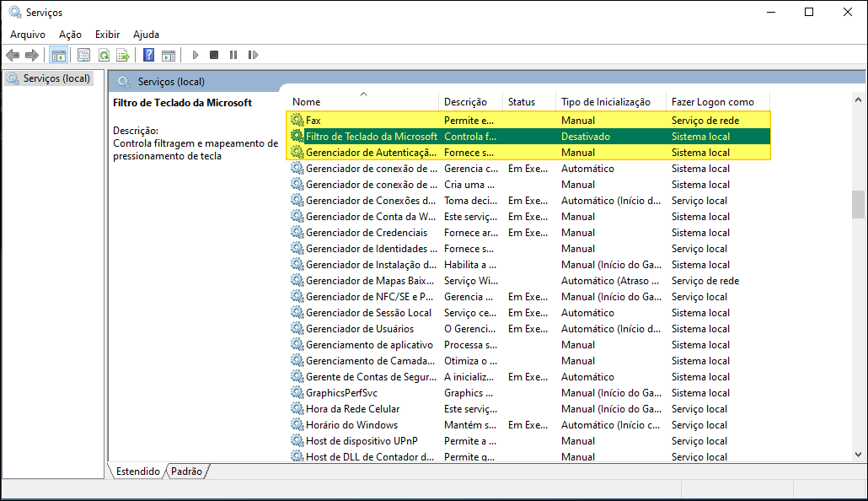Select the GraphicsPerfSvc service name
The image size is (868, 501).
pyautogui.click(x=341, y=394)
